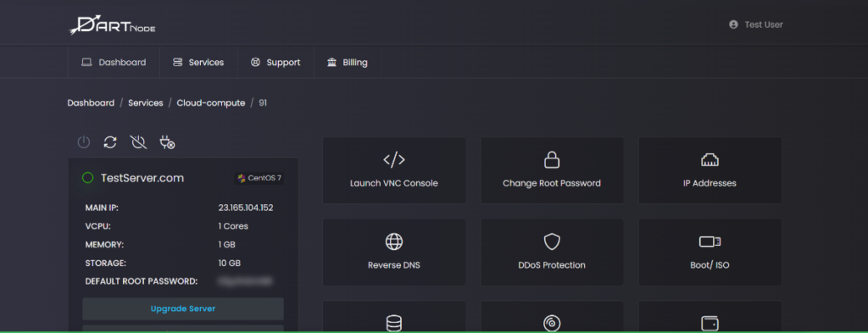Click the laptop icon in Dashboard tab
Image resolution: width=868 pixels, height=333 pixels.
86,63
